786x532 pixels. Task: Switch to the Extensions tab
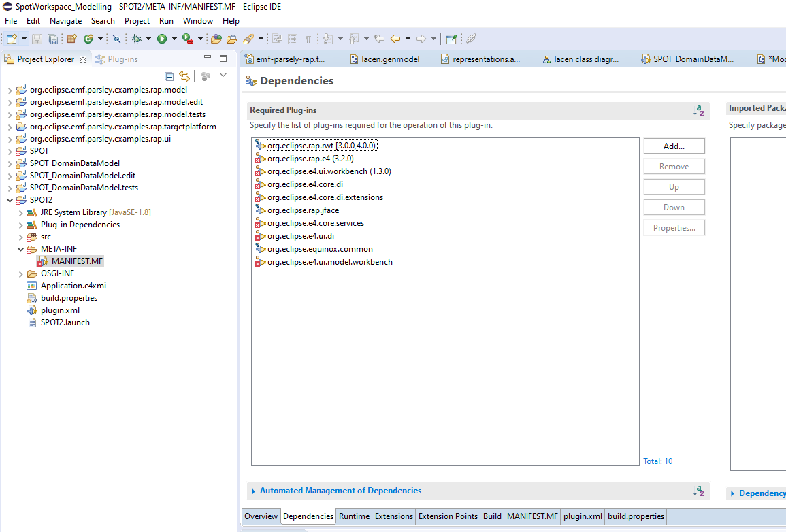pyautogui.click(x=394, y=516)
